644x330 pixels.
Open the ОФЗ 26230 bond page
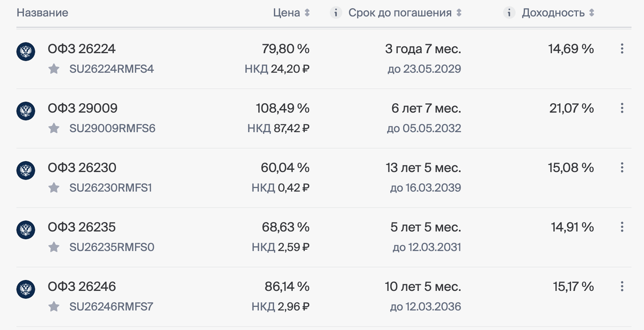click(x=82, y=168)
